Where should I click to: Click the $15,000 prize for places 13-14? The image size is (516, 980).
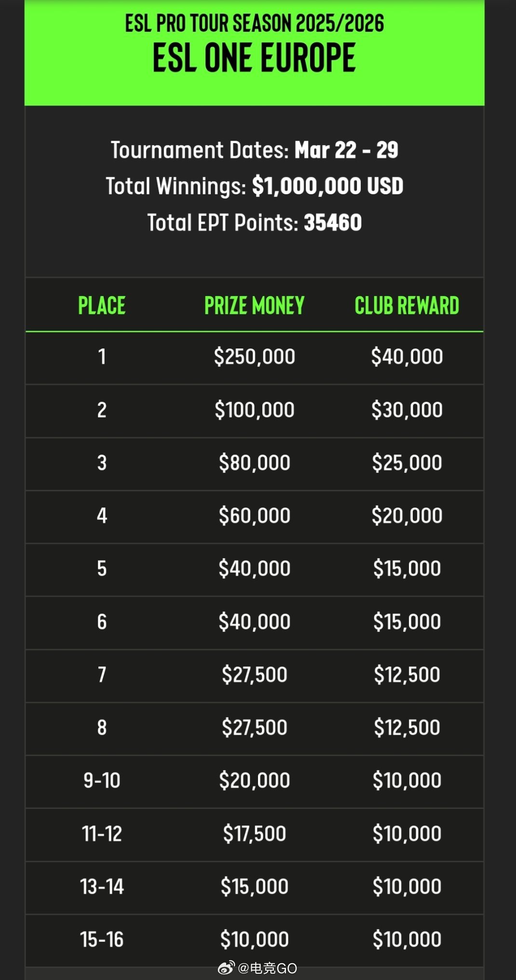(255, 886)
